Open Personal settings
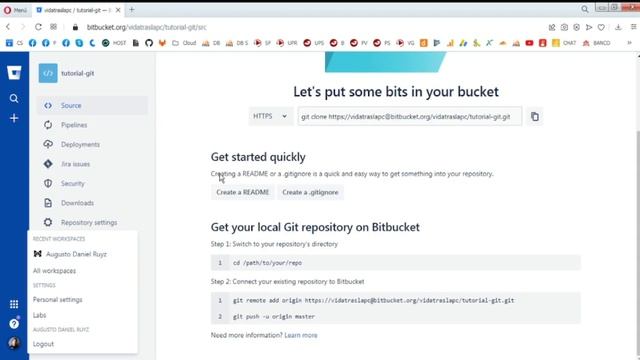The width and height of the screenshot is (640, 360). [82, 300]
